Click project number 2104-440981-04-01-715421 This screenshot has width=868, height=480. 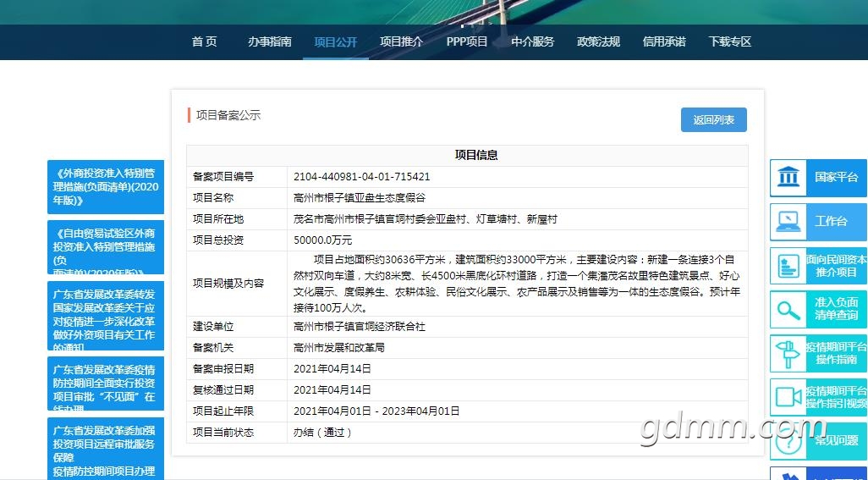tap(361, 177)
